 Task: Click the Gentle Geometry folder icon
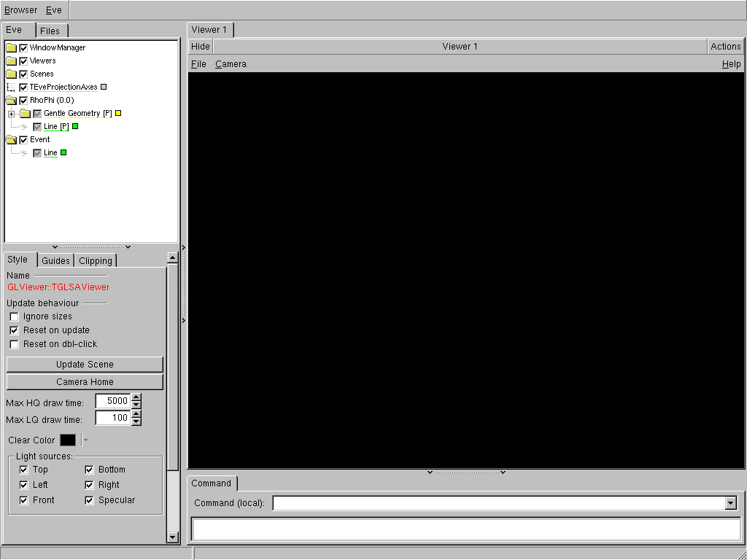click(x=25, y=114)
